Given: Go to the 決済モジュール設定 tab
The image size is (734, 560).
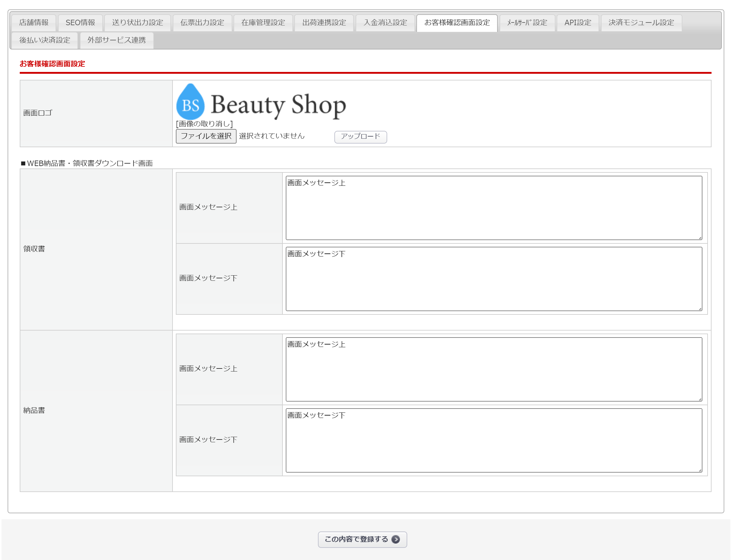Looking at the screenshot, I should click(x=642, y=23).
